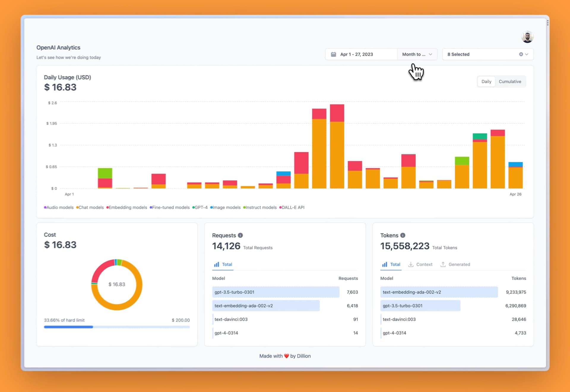Select the Total tab in the Requests card

pyautogui.click(x=223, y=264)
